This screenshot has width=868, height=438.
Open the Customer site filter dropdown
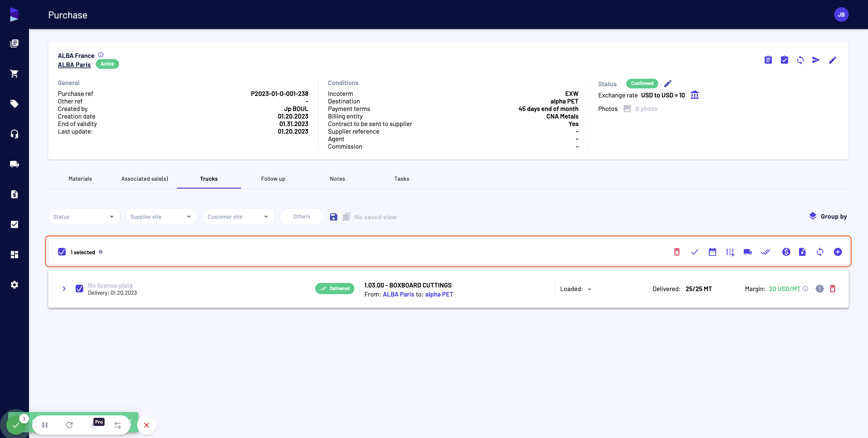[x=239, y=217]
